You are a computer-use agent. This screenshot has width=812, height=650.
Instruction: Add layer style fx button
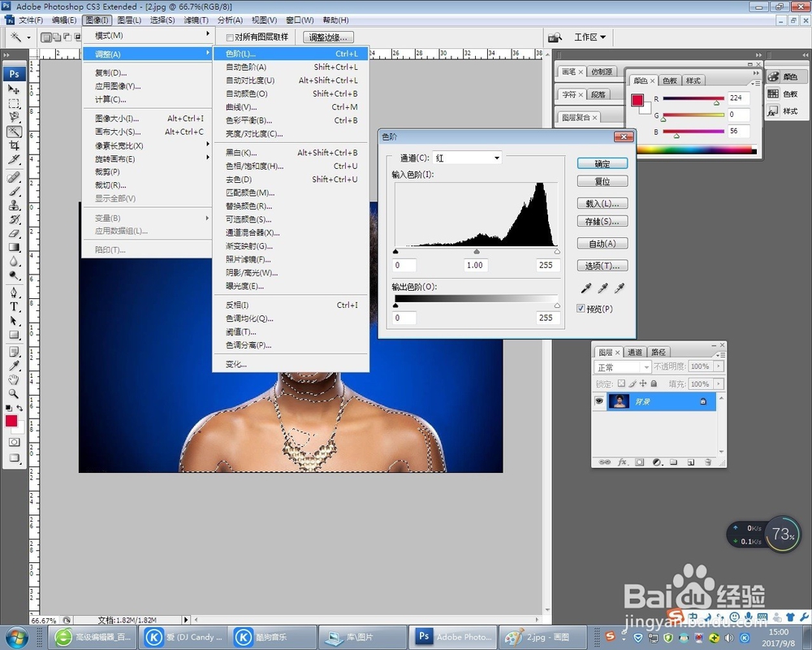click(623, 461)
